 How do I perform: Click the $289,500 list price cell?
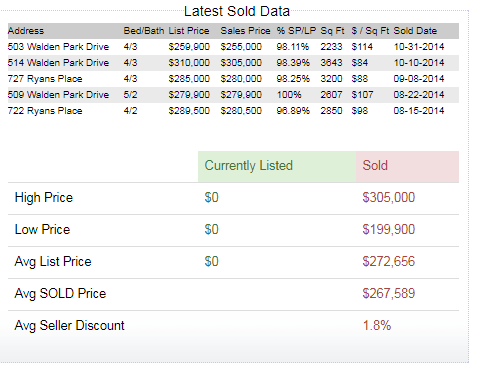tap(189, 111)
